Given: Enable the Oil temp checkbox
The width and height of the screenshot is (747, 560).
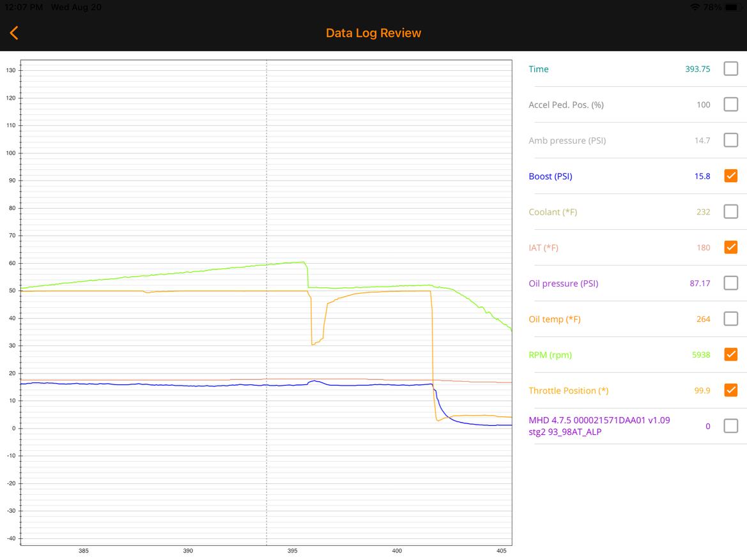Looking at the screenshot, I should (x=730, y=319).
